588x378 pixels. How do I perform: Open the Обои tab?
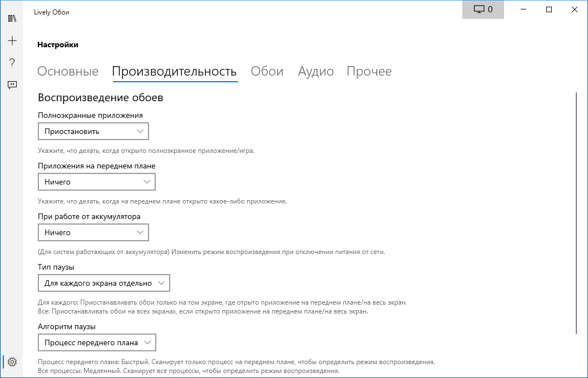267,71
